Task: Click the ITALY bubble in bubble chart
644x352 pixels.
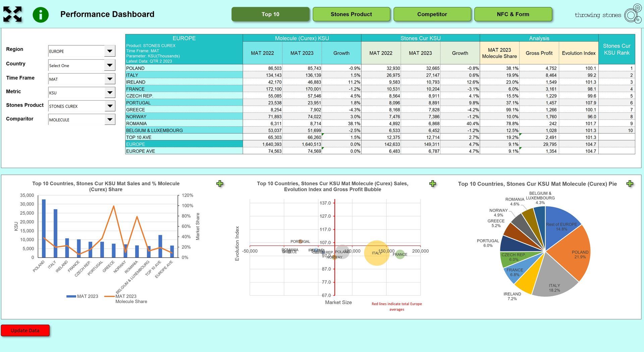Action: click(x=377, y=253)
